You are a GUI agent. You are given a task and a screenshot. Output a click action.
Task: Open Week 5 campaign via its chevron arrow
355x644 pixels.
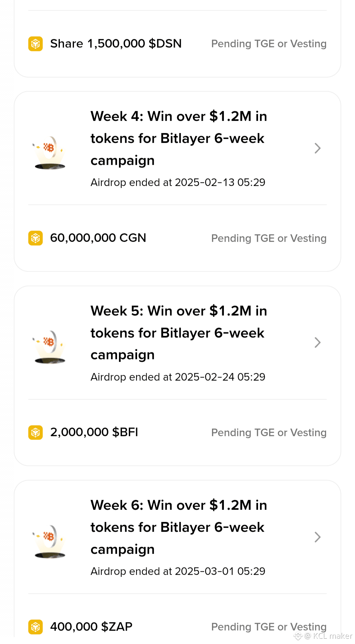coord(317,343)
